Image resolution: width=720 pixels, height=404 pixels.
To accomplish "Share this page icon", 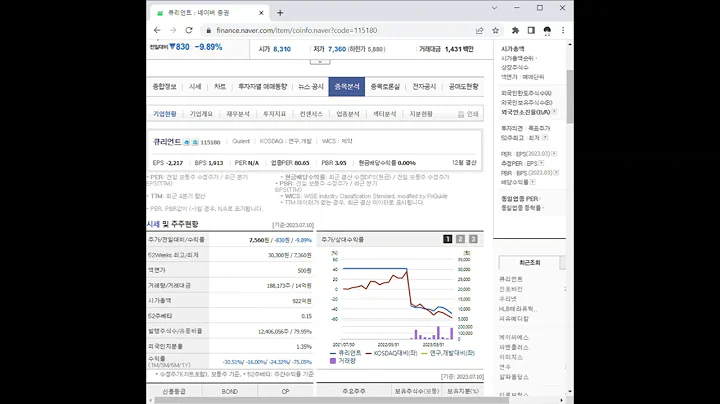I will [479, 30].
